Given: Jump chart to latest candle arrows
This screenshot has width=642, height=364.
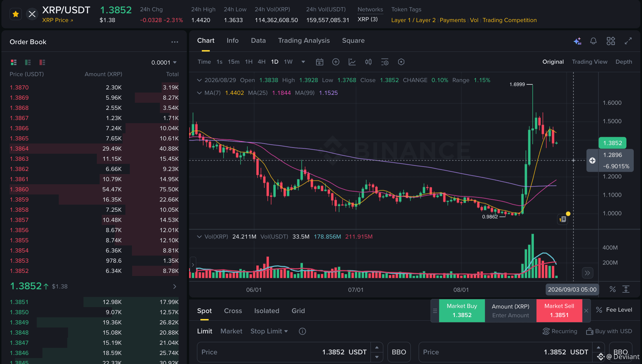Looking at the screenshot, I should pos(587,273).
